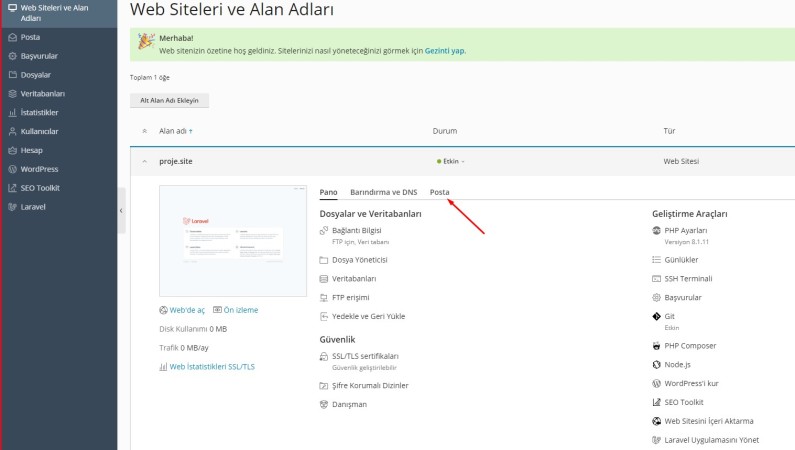Collapse all domains using header chevron

click(144, 131)
